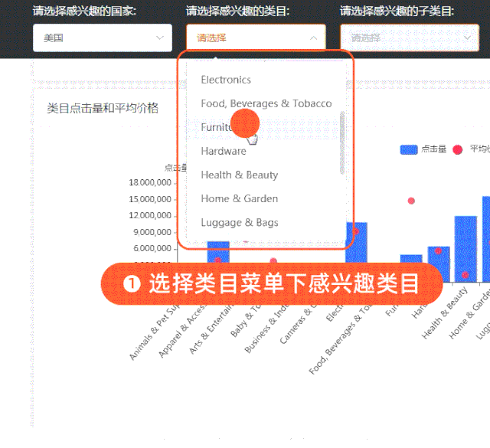The image size is (490, 448).
Task: Click the Food, Beverages & Tobacco bar
Action: [x=357, y=242]
